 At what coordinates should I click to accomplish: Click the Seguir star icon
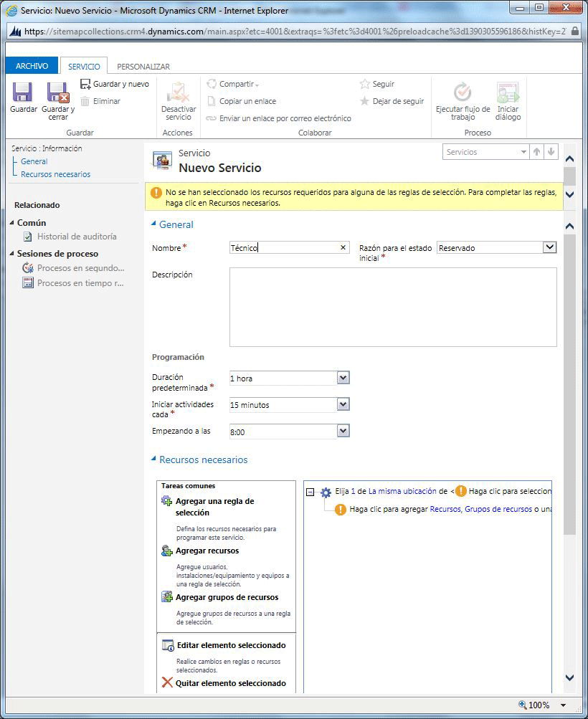[x=365, y=84]
